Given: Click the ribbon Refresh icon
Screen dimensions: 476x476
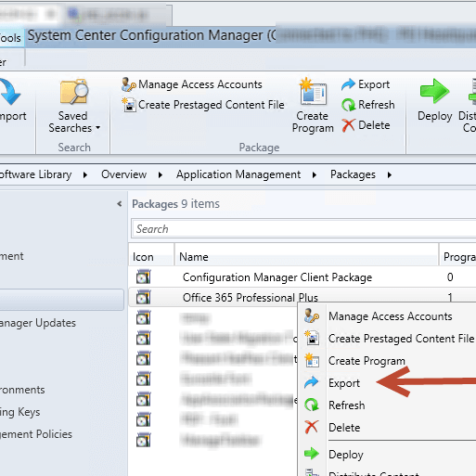Looking at the screenshot, I should coord(348,105).
